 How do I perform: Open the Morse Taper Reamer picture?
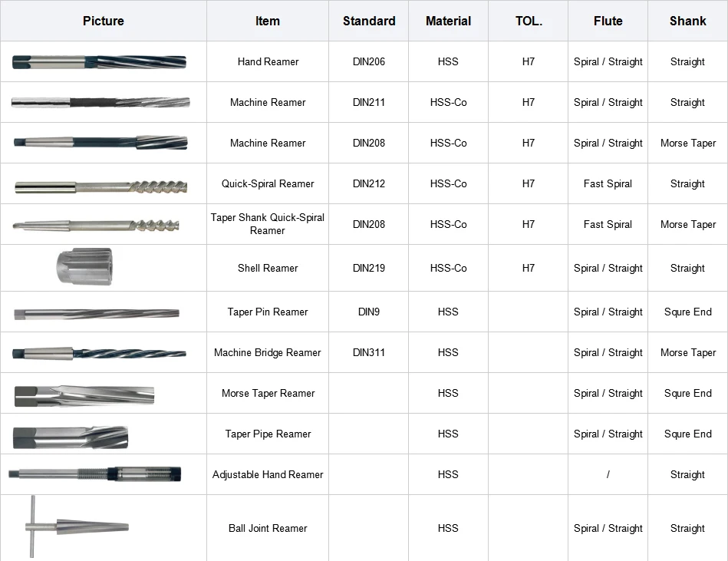point(84,396)
